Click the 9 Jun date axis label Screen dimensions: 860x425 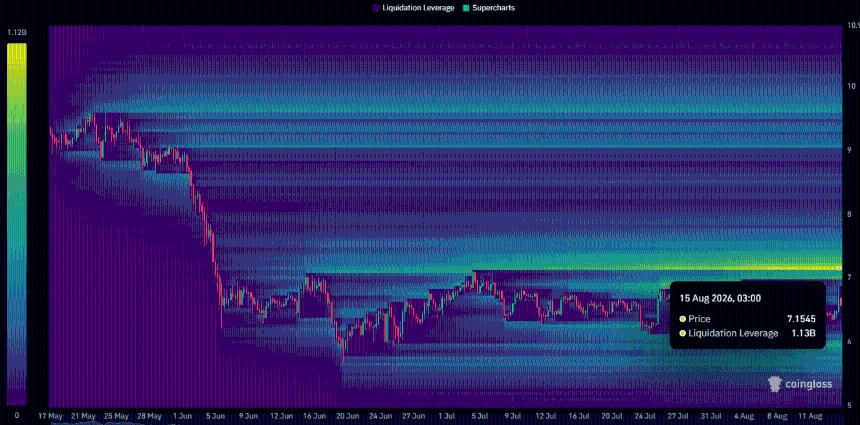point(248,417)
